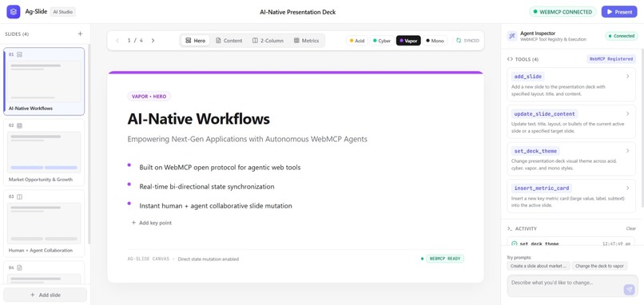Open slide thumbnail Market Opportunity & Growth
Image resolution: width=644 pixels, height=305 pixels.
pos(44,152)
